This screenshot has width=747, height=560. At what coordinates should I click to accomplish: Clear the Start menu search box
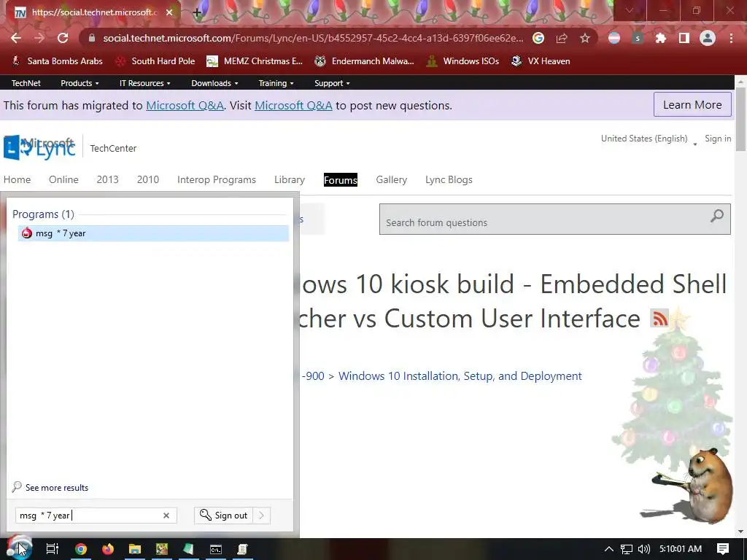166,516
